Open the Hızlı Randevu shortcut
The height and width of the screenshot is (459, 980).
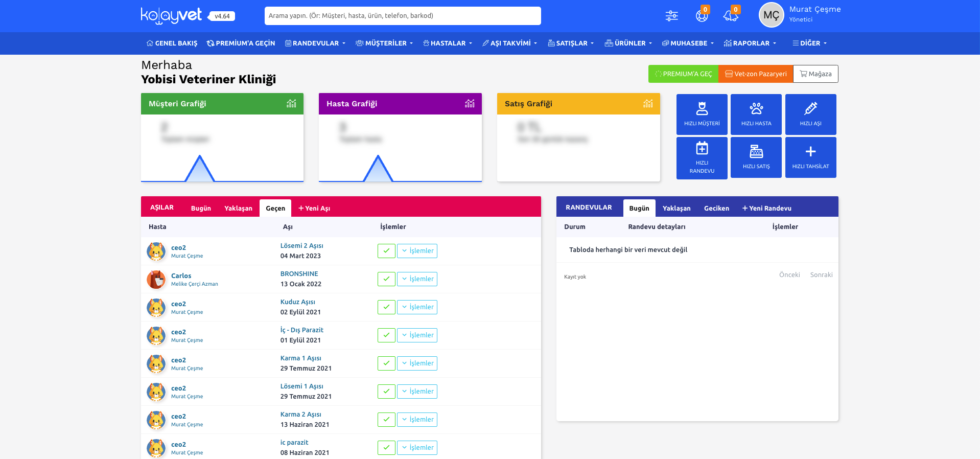pos(702,158)
